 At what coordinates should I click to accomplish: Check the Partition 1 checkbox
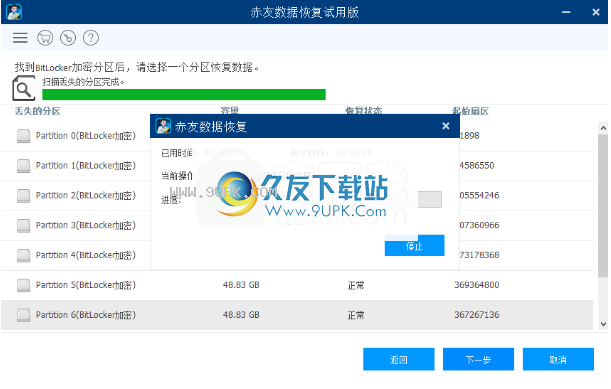pos(23,166)
